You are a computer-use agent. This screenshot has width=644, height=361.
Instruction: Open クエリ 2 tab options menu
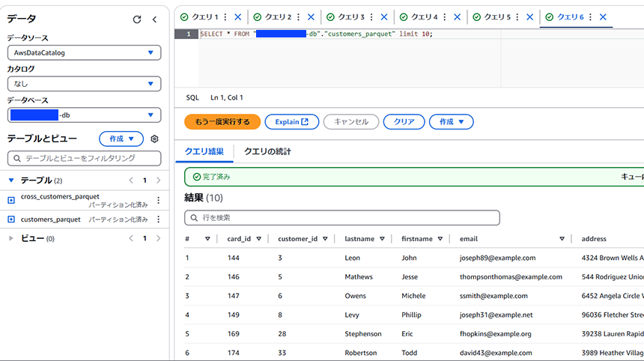click(x=298, y=16)
